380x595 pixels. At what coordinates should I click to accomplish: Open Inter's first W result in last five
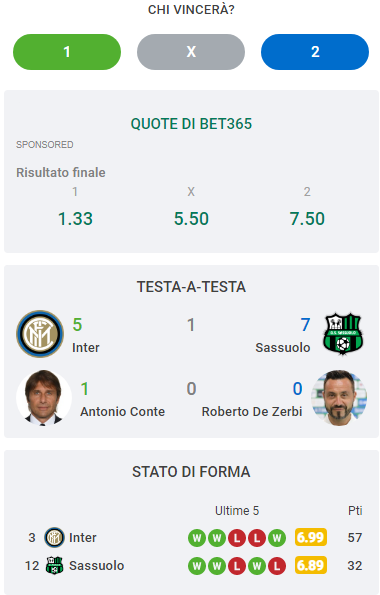pos(197,538)
